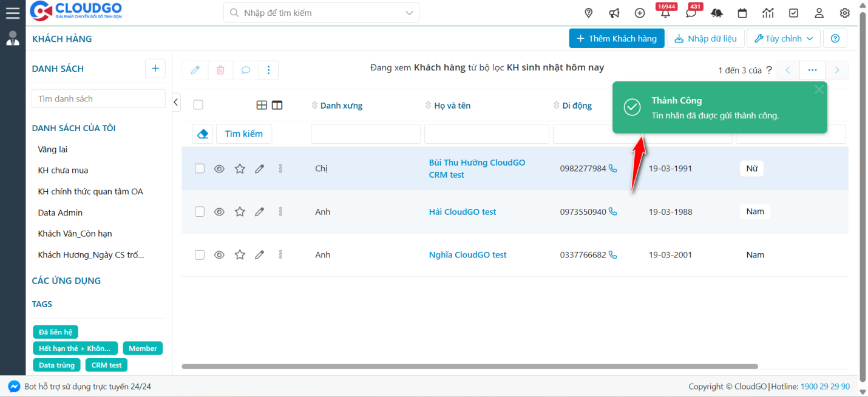The image size is (868, 397).
Task: Open the Tùy chỉnh dropdown
Action: (783, 38)
